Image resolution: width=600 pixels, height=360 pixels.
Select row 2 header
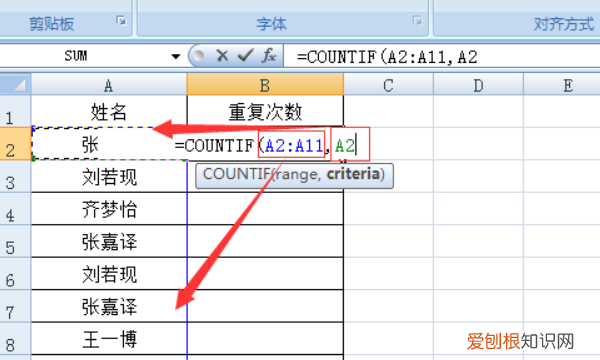tap(15, 144)
